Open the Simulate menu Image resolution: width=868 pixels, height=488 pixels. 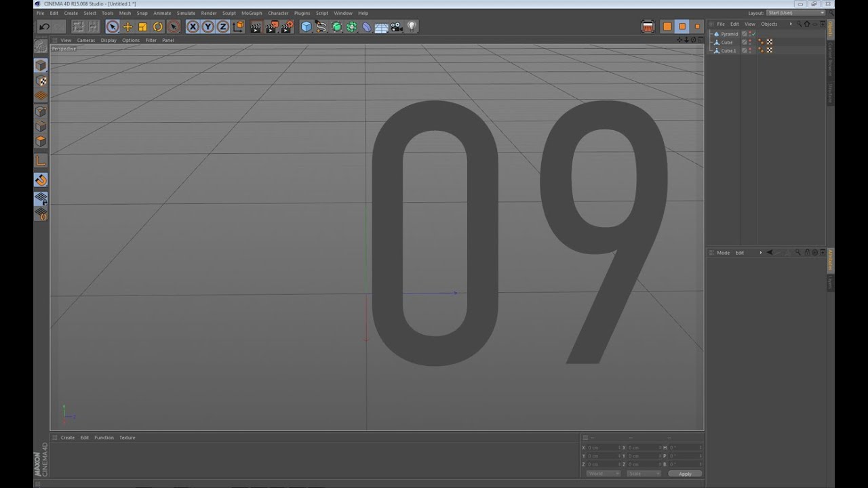(186, 13)
